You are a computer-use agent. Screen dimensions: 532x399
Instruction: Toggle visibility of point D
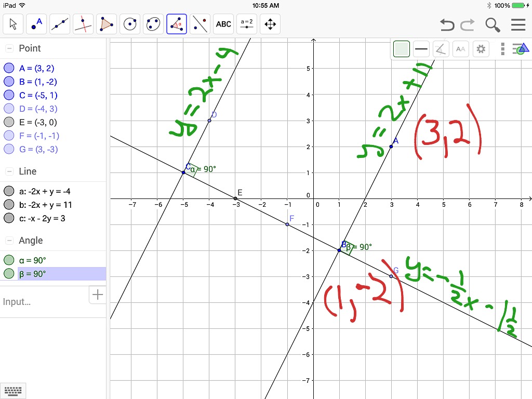(x=9, y=109)
